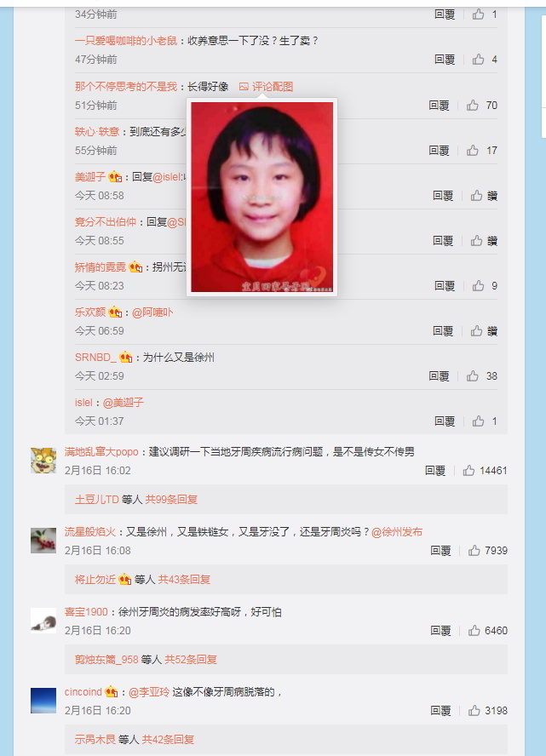
Task: Expand 共43条回复 replies
Action: 184,580
